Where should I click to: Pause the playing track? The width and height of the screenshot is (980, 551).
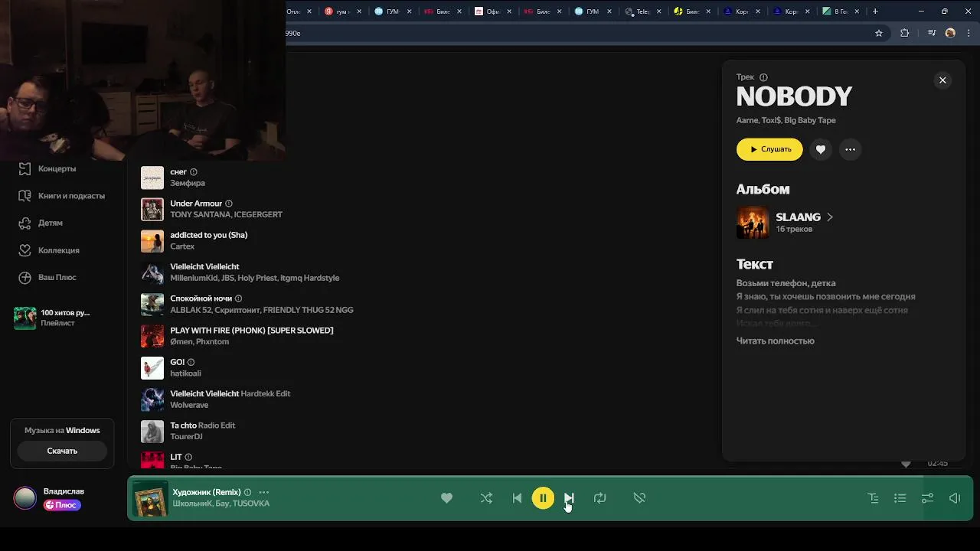543,498
